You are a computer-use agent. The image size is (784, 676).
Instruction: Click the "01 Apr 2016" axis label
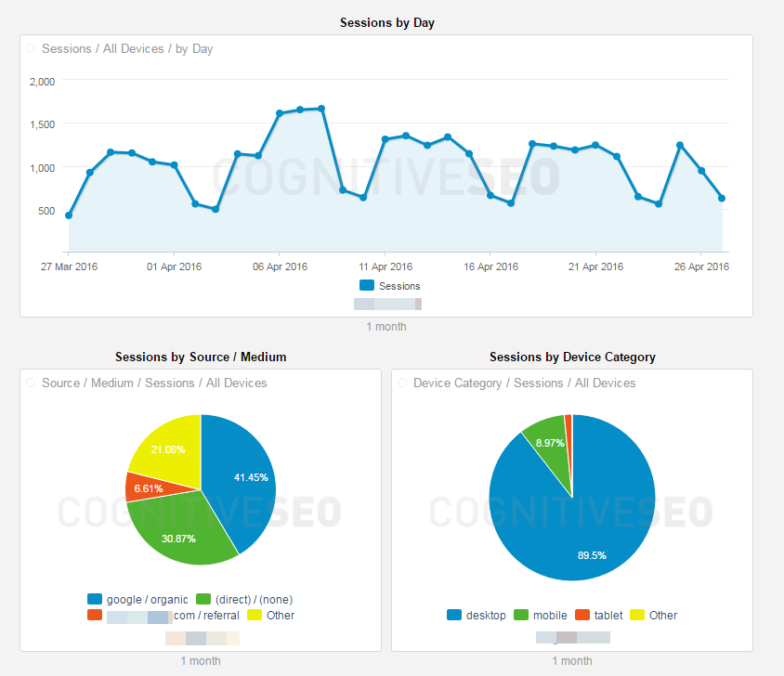[174, 266]
